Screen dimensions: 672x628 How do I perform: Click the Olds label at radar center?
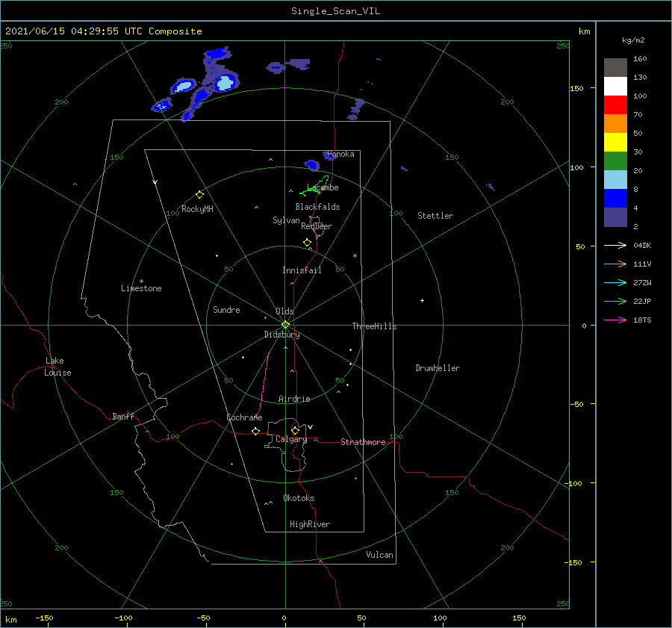[x=284, y=311]
